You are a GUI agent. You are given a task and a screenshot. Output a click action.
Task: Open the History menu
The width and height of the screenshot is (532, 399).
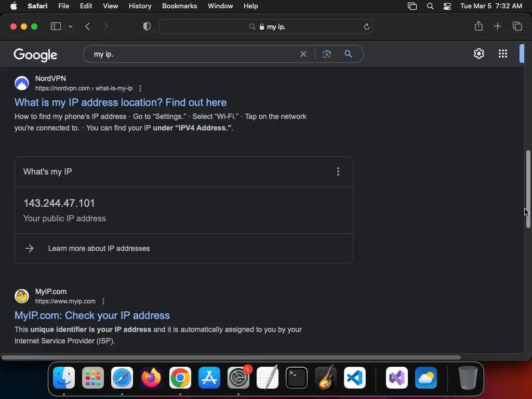pyautogui.click(x=140, y=6)
